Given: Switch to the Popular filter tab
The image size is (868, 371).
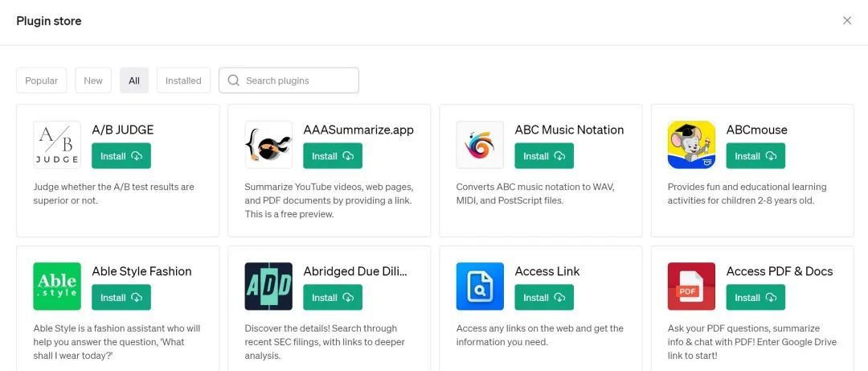Looking at the screenshot, I should tap(42, 80).
